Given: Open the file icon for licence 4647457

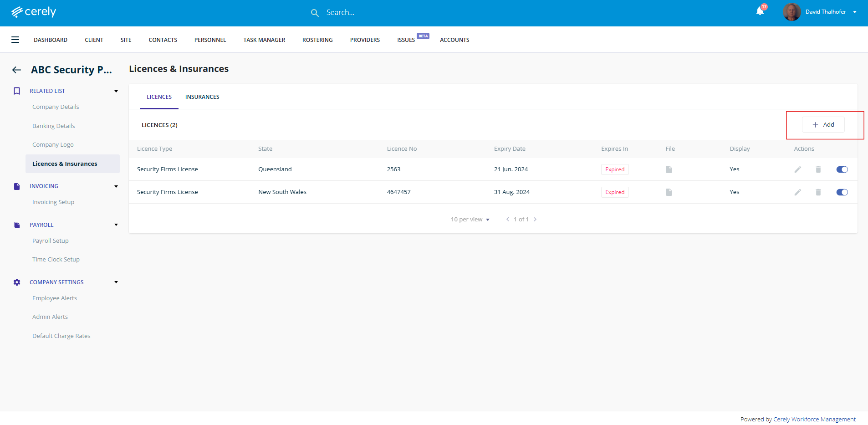Looking at the screenshot, I should tap(669, 192).
